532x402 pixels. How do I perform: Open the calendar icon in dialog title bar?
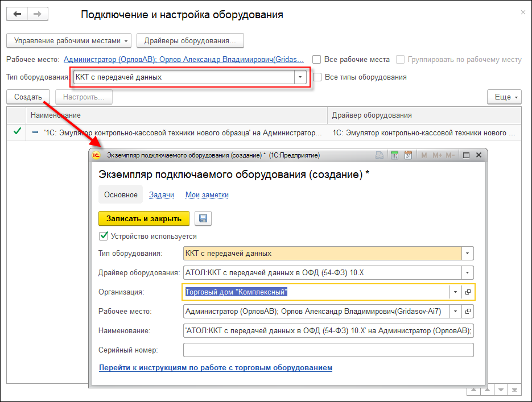click(408, 155)
